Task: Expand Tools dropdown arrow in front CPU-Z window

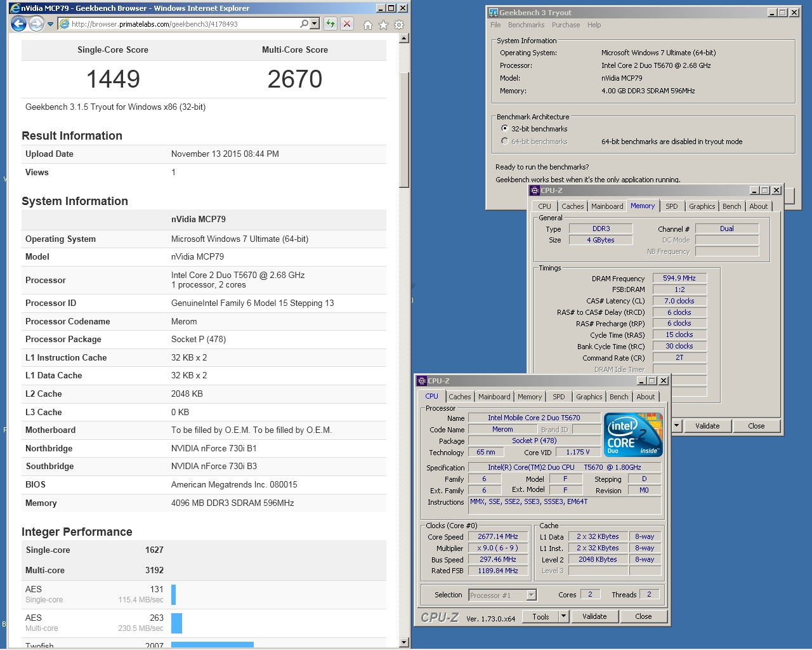Action: 563,616
